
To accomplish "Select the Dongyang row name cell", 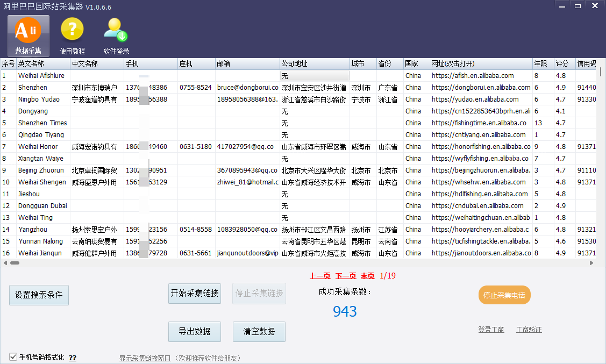I will coord(43,111).
